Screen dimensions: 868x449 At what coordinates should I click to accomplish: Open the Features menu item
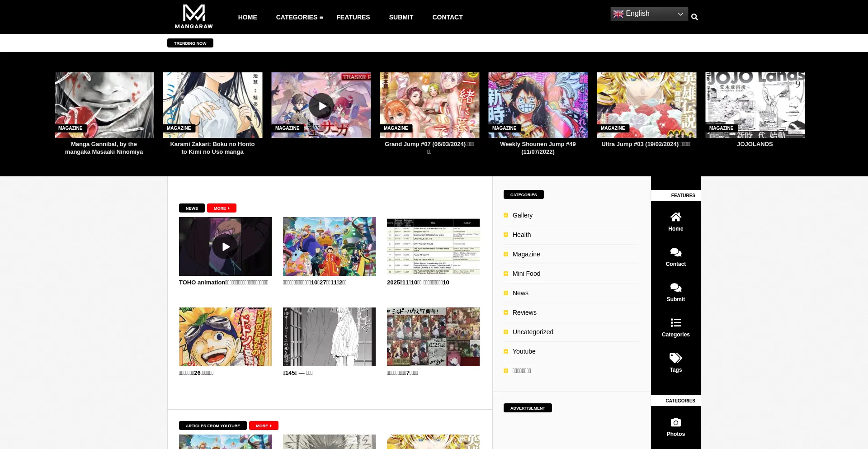pyautogui.click(x=353, y=17)
